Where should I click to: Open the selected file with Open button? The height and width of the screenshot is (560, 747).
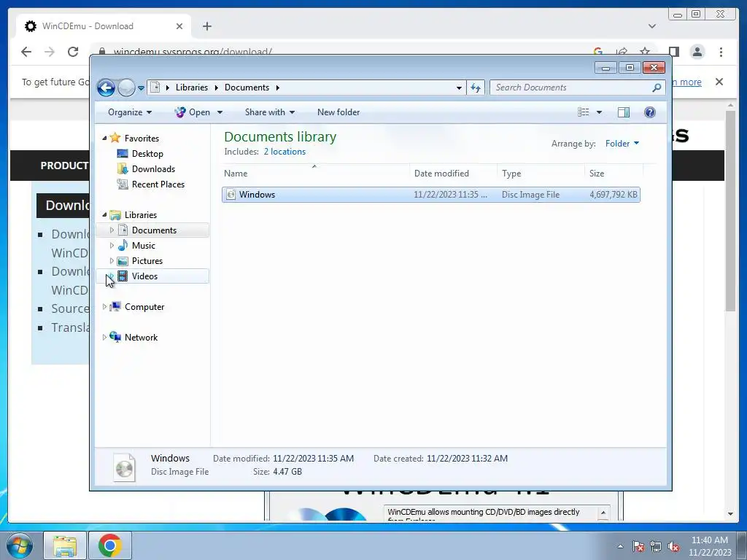193,112
